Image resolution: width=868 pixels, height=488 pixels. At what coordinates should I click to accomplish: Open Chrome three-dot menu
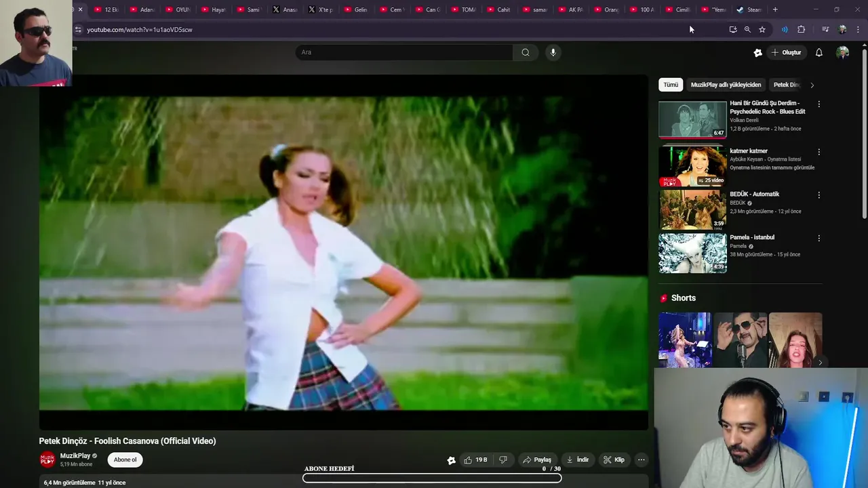point(858,29)
